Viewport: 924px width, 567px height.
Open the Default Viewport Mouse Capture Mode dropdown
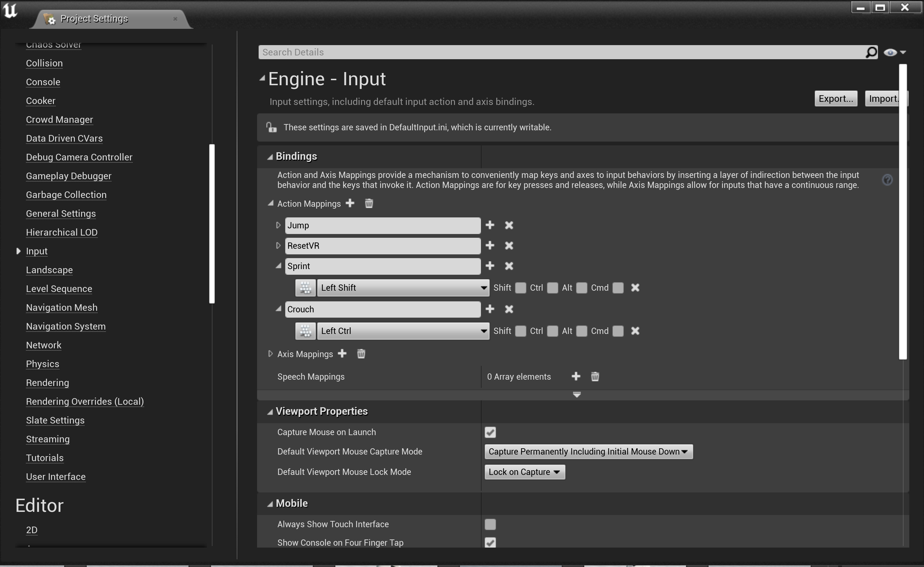pos(588,451)
